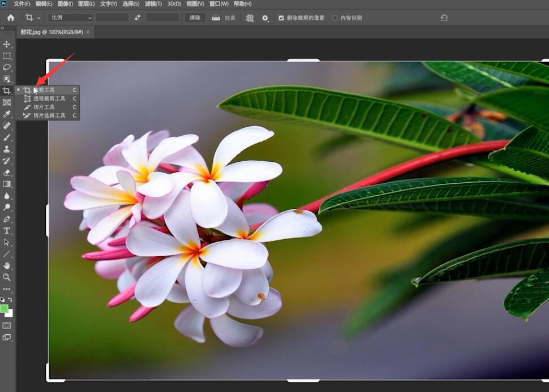Viewport: 549px width, 392px height.
Task: Open the green foreground color swatch
Action: point(3,308)
